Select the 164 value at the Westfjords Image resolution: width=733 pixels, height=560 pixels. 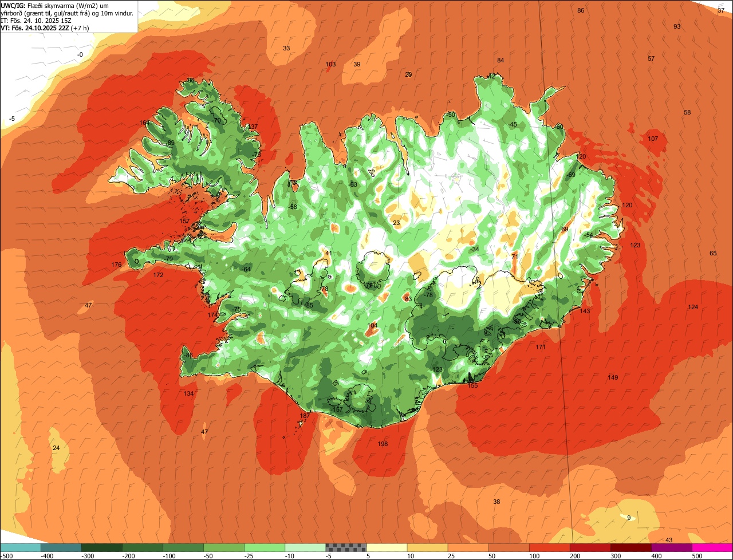(144, 123)
